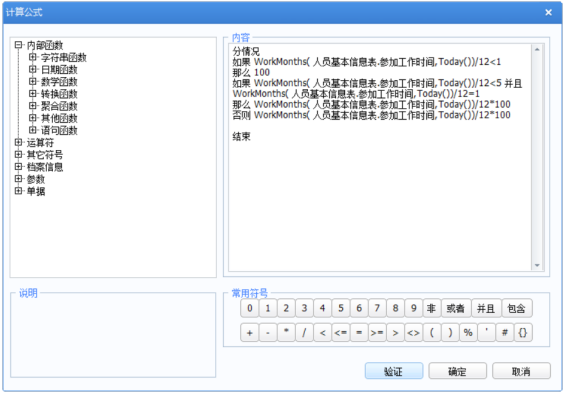Insert digit 6 symbol button
The height and width of the screenshot is (394, 565).
pos(359,308)
